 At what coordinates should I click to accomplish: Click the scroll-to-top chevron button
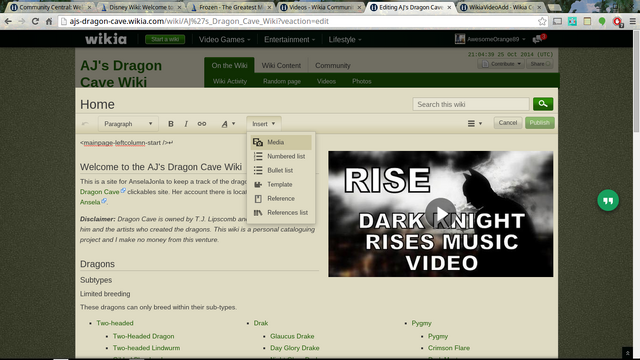point(627,353)
